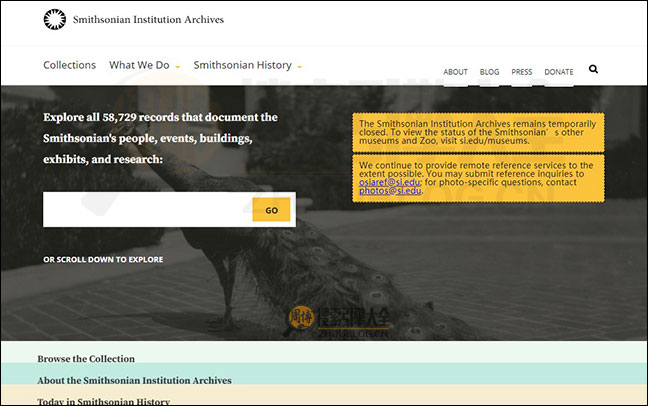Open About the Smithsonian Institution Archives section

(x=134, y=380)
